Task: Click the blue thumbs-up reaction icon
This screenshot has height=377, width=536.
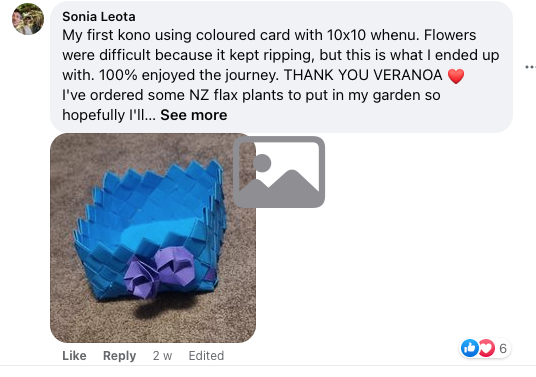Action: click(470, 348)
